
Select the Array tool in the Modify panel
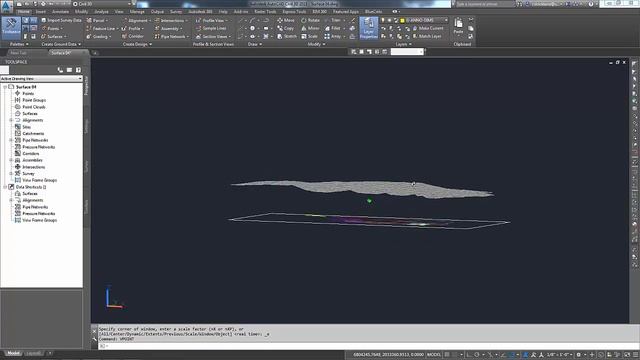click(x=333, y=36)
